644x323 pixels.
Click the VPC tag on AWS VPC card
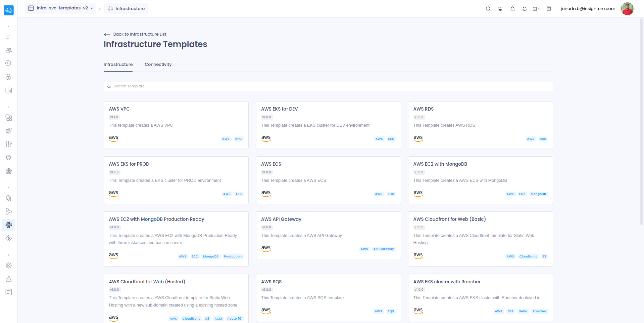pyautogui.click(x=238, y=139)
